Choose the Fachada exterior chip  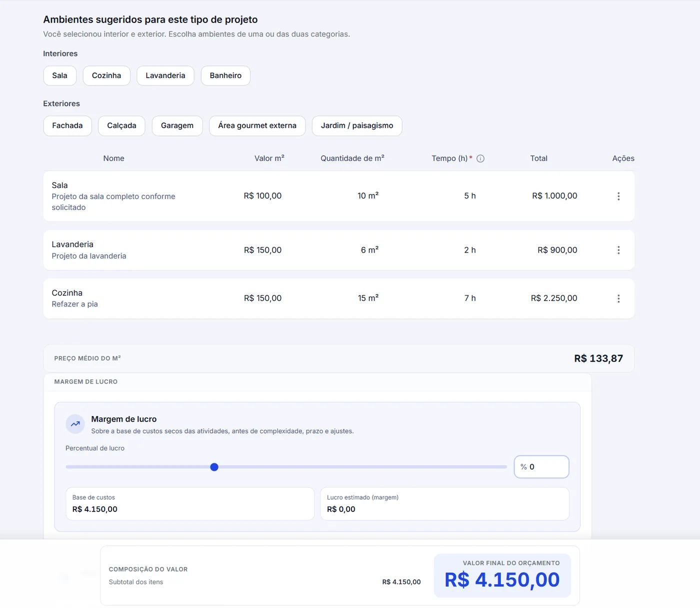coord(67,125)
